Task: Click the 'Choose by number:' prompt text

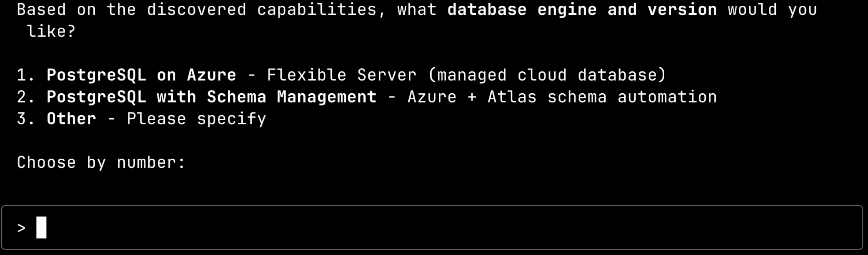Action: click(x=101, y=163)
